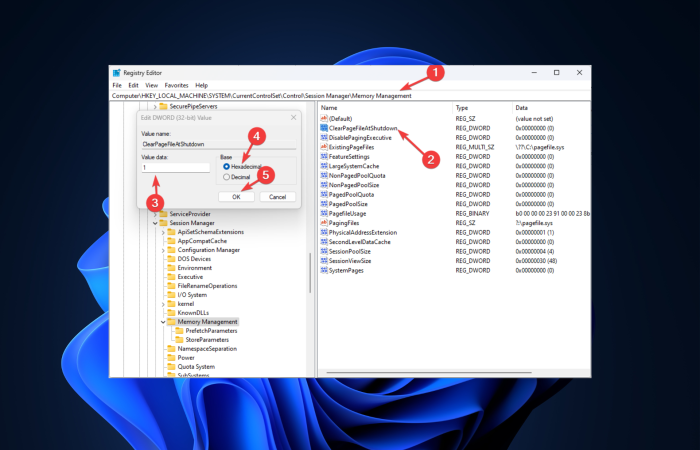Viewport: 700px width, 450px height.
Task: Click the PhysicalAddressExtension data 0x00000001 (1)
Action: [535, 233]
